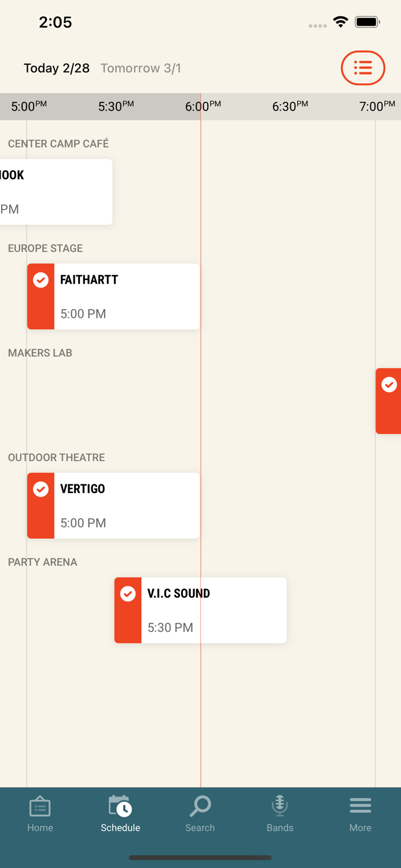
Task: Open the V.I.C SOUND 5:30 PM card
Action: tap(213, 610)
